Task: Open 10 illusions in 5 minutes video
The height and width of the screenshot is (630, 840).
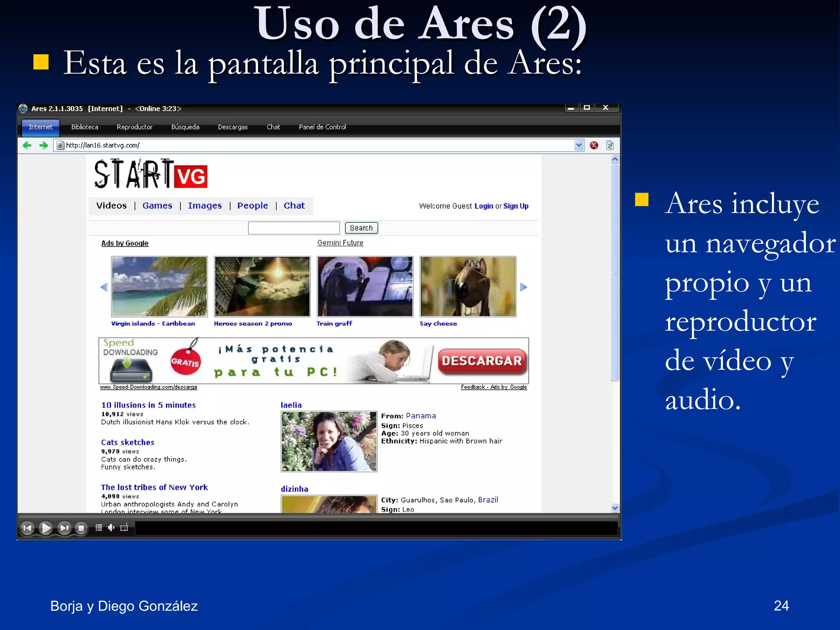Action: click(x=148, y=405)
